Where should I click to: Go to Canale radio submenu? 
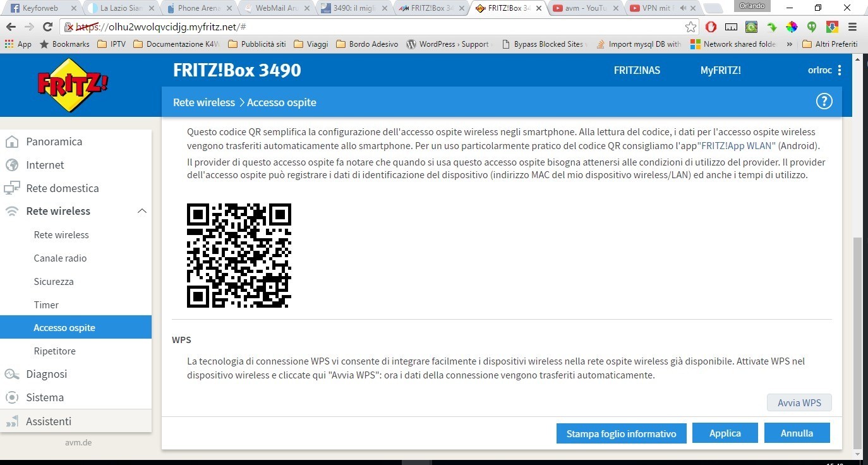(x=60, y=258)
